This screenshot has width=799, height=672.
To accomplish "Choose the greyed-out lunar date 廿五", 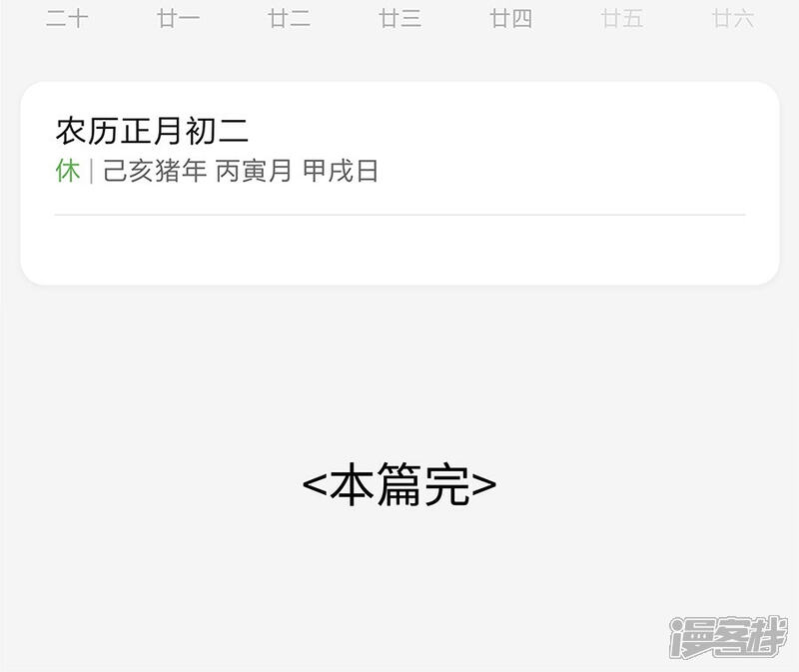I will point(621,19).
